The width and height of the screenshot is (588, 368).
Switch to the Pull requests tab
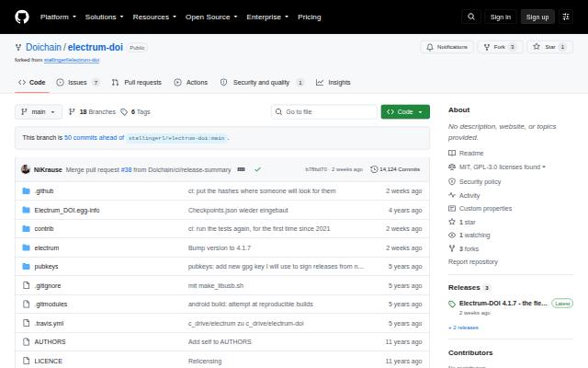point(137,82)
